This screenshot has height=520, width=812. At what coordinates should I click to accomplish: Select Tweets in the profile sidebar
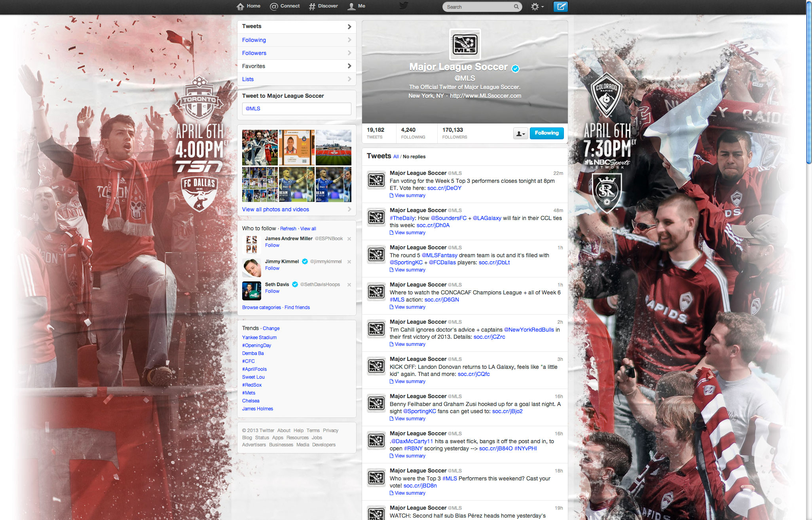pyautogui.click(x=296, y=27)
